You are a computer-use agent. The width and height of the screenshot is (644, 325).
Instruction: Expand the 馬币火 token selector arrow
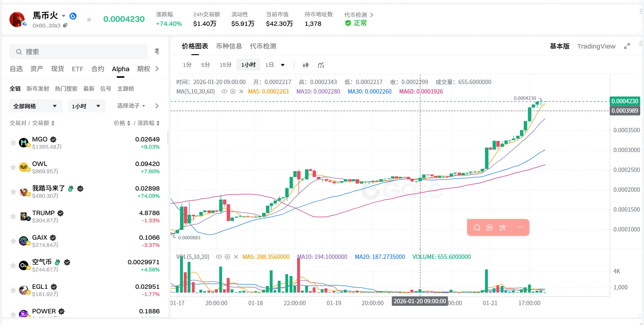pos(64,16)
